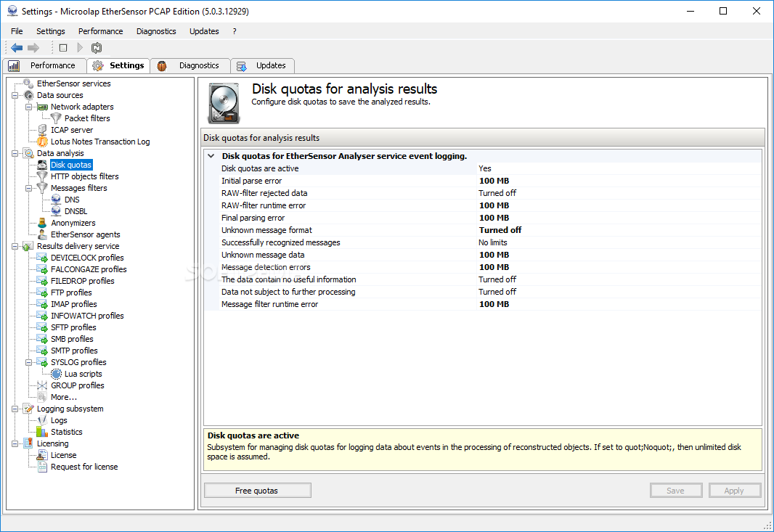The image size is (774, 532).
Task: Collapse the Data sources tree node
Action: click(x=15, y=95)
